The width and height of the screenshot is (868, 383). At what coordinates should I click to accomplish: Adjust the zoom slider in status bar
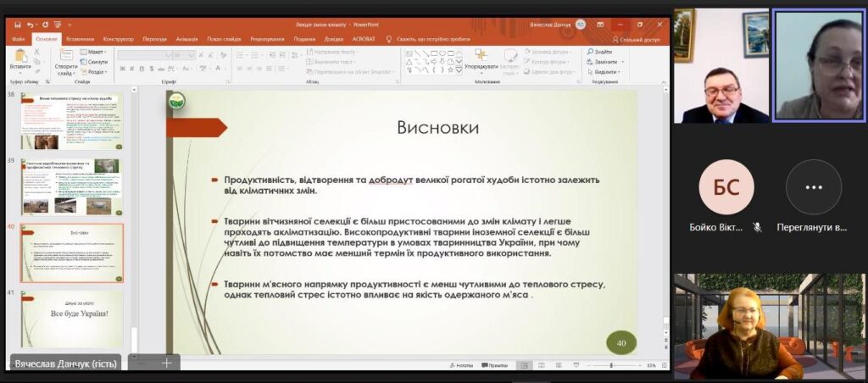(x=611, y=365)
